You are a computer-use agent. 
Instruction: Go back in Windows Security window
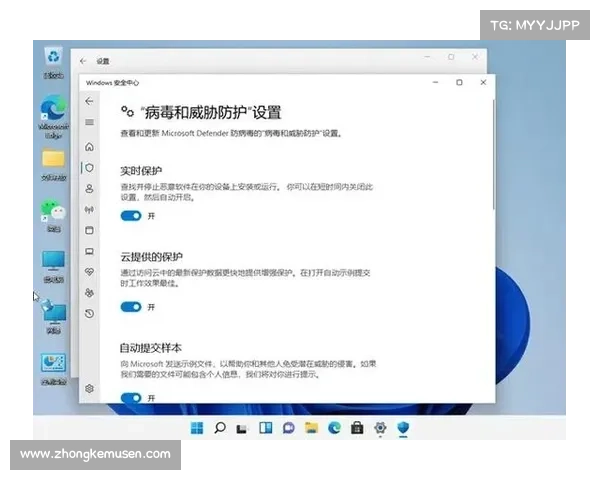[89, 101]
